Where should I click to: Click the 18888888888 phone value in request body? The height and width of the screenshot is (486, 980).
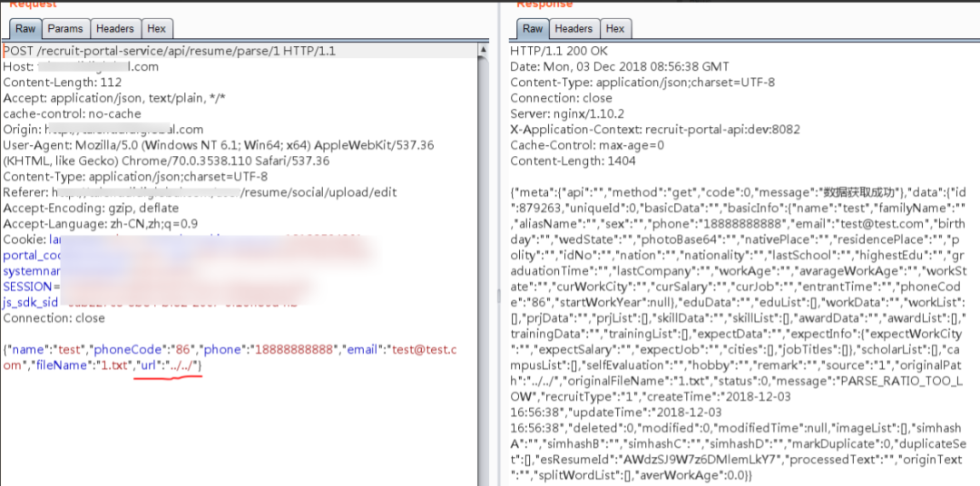(292, 350)
